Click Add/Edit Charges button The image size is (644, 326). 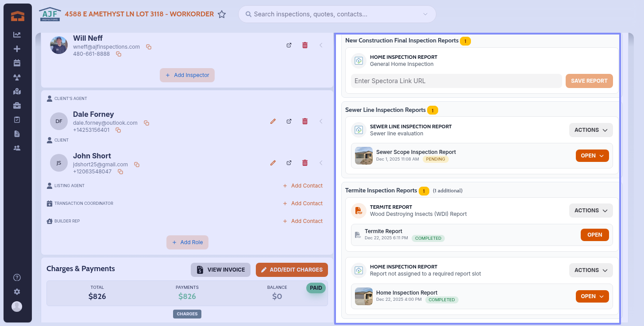click(x=291, y=270)
